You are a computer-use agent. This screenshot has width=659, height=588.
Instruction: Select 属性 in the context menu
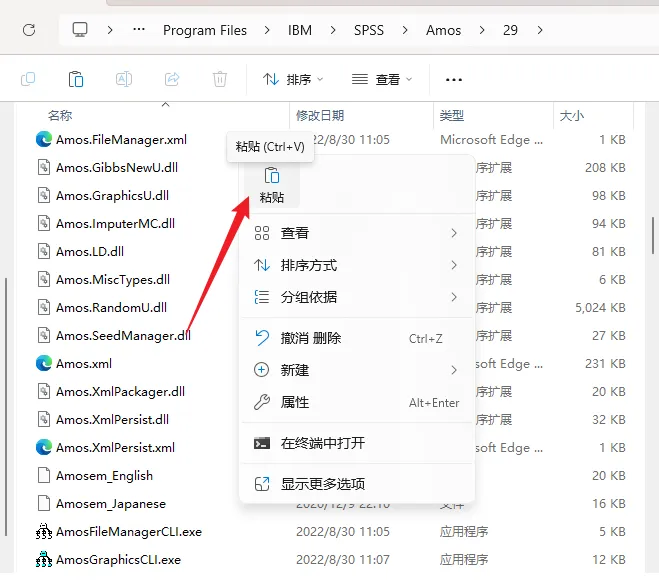tap(356, 402)
